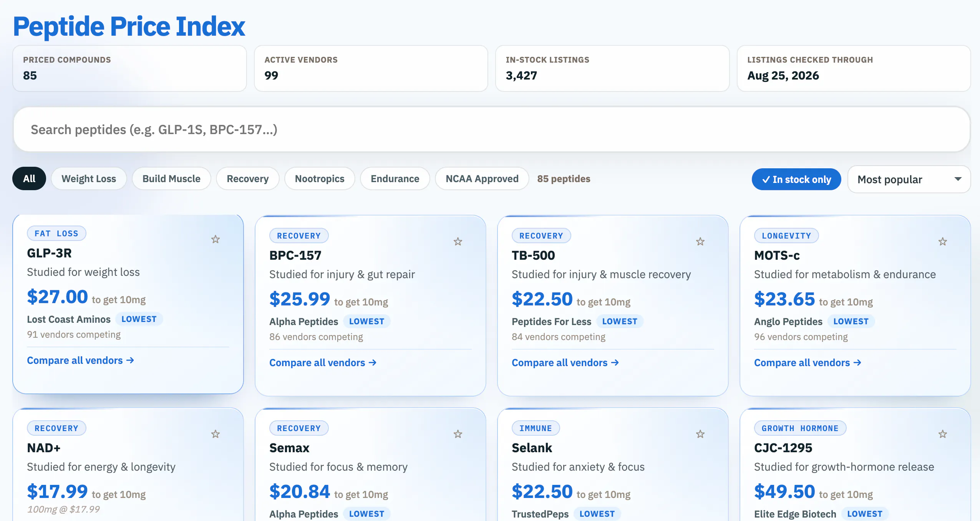980x521 pixels.
Task: Open the Selank card title
Action: (x=532, y=448)
